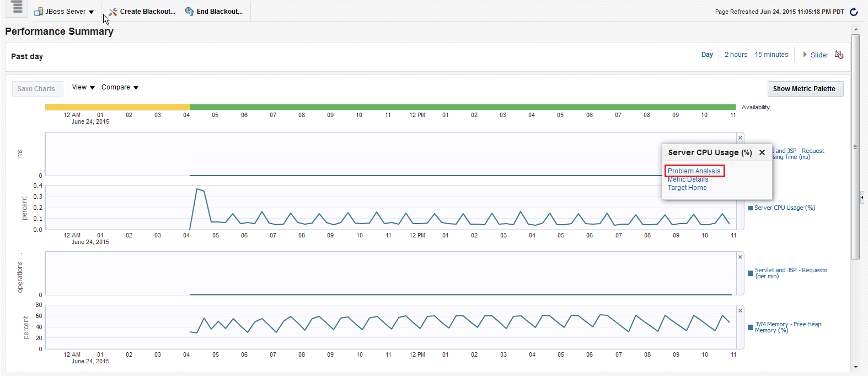
Task: Click the green segment of the Availability bar
Action: [463, 107]
